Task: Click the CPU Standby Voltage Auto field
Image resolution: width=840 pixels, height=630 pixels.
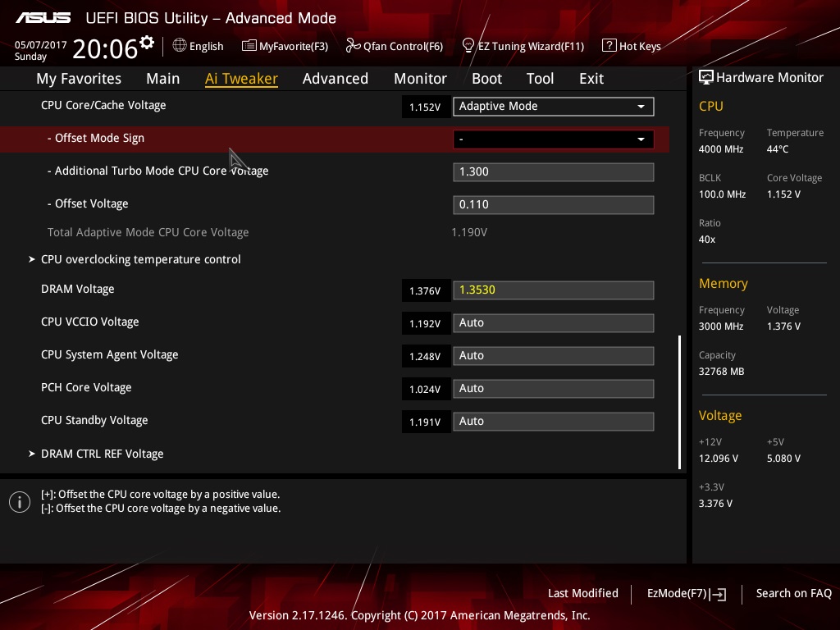Action: tap(554, 421)
